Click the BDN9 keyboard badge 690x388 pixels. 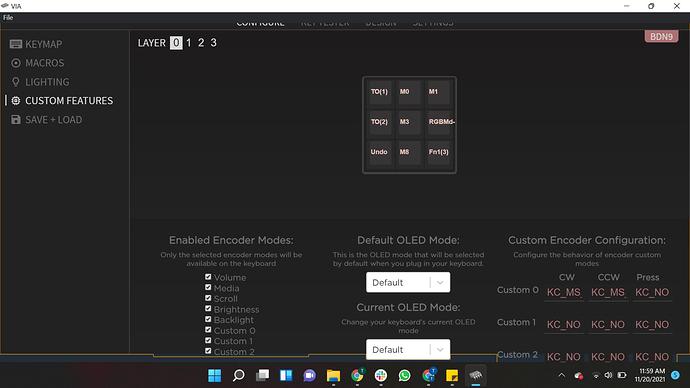(x=661, y=37)
